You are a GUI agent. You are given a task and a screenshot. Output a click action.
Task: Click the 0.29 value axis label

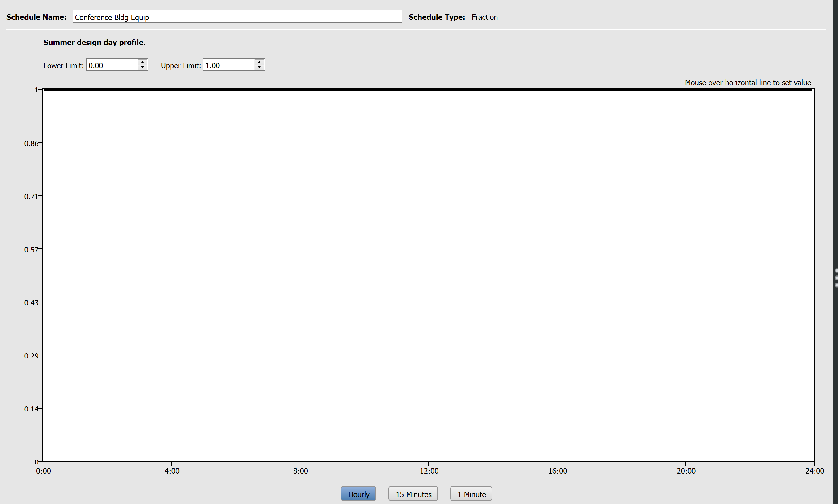[31, 356]
